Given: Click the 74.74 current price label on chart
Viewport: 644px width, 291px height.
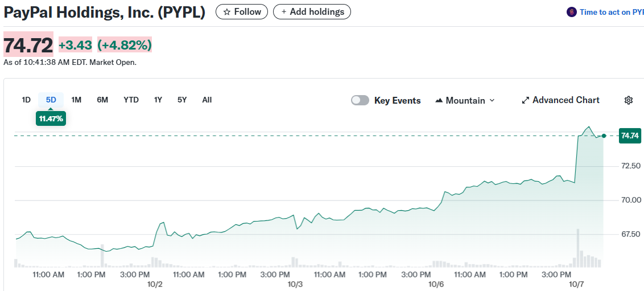Looking at the screenshot, I should (630, 136).
